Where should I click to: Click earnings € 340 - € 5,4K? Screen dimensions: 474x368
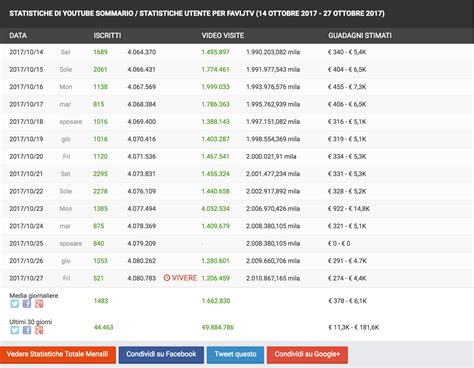[x=347, y=52]
